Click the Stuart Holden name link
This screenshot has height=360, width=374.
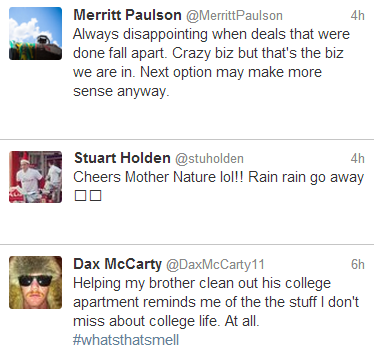click(122, 158)
